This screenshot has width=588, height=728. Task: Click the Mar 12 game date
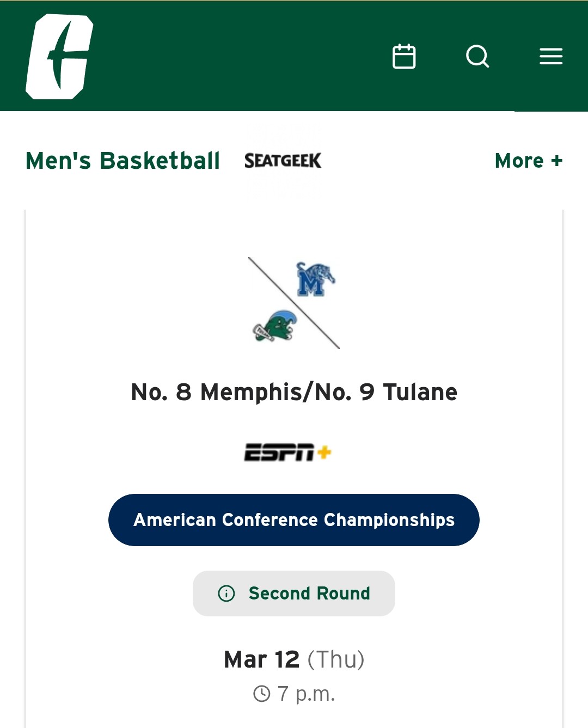coord(262,659)
